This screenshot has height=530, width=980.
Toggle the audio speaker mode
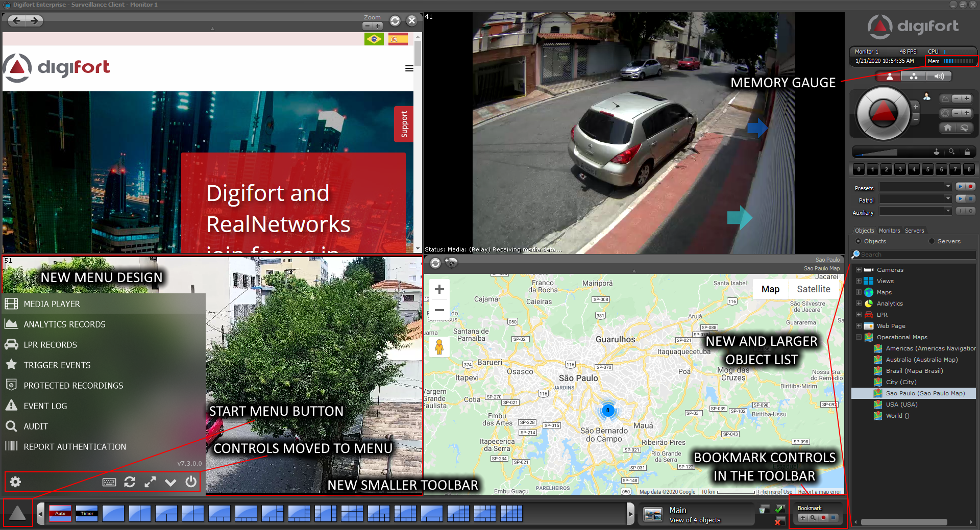939,77
